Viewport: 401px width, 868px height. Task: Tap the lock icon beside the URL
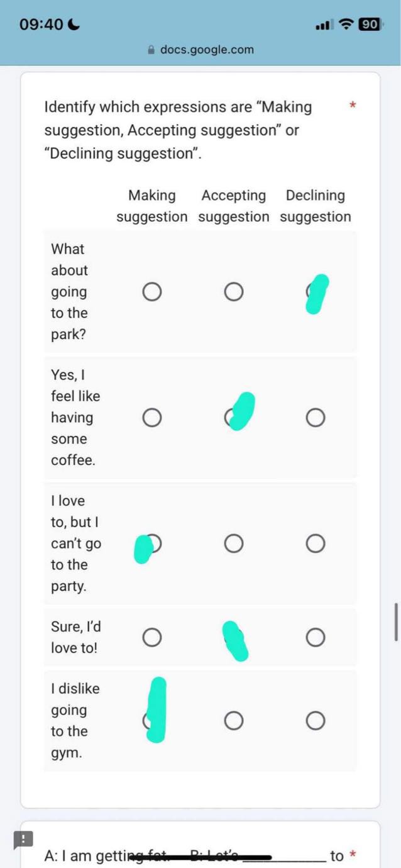click(151, 50)
